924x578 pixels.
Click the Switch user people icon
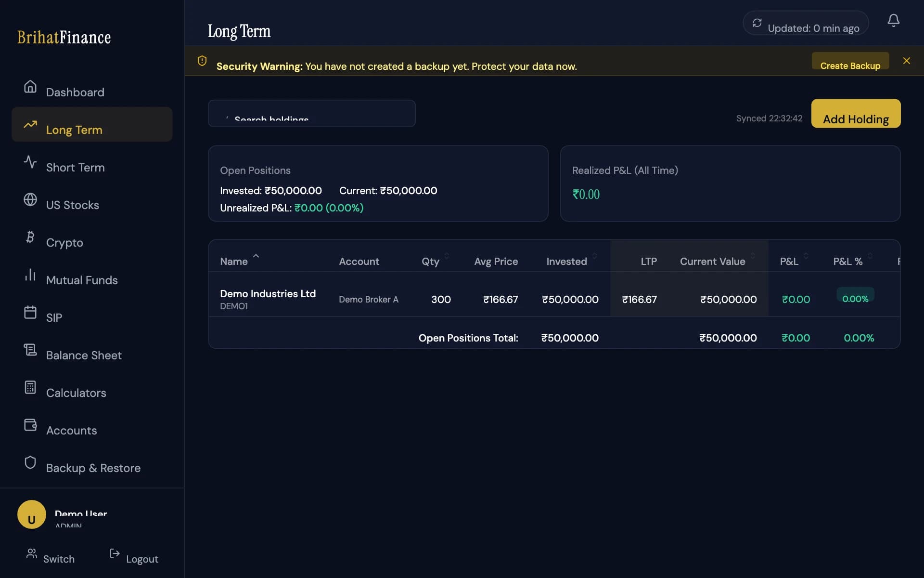point(32,553)
